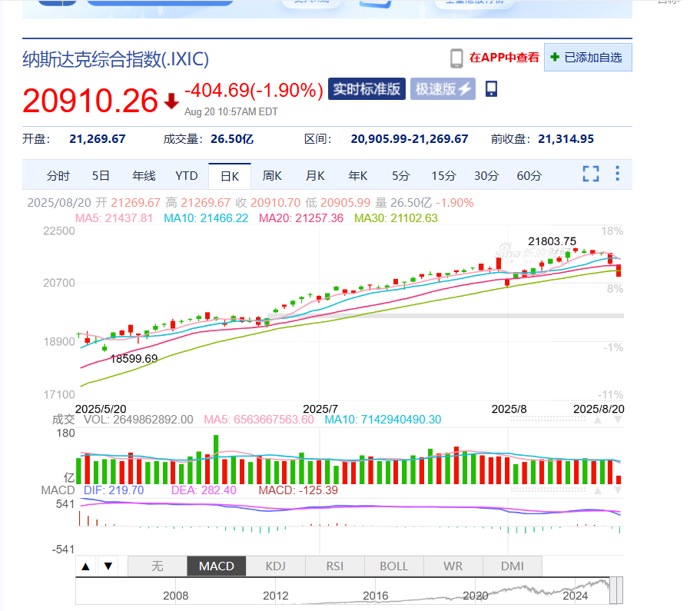700x611 pixels.
Task: Click the 18599.69 low marker
Action: pyautogui.click(x=134, y=359)
